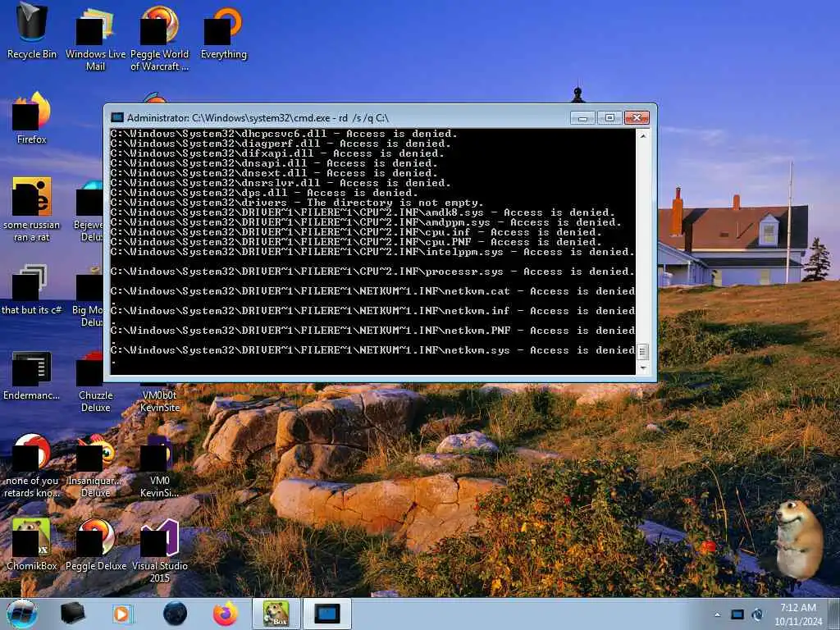Select the 'VM0 KevinSi...' desktop icon
Image resolution: width=840 pixels, height=630 pixels.
(160, 466)
